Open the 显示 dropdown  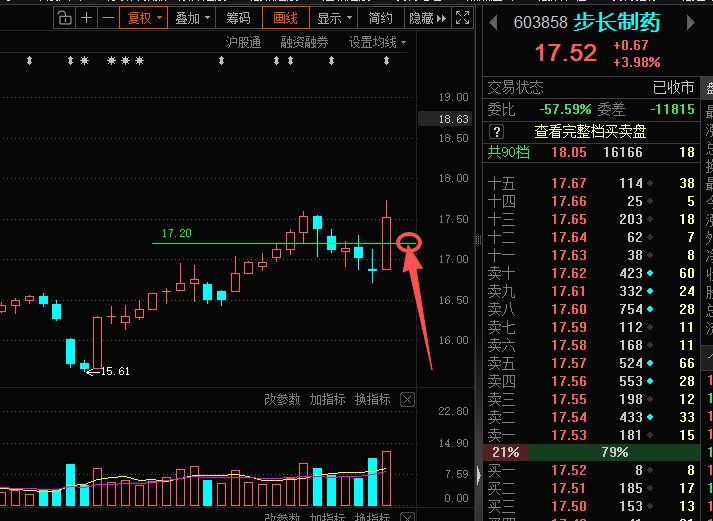pos(334,18)
